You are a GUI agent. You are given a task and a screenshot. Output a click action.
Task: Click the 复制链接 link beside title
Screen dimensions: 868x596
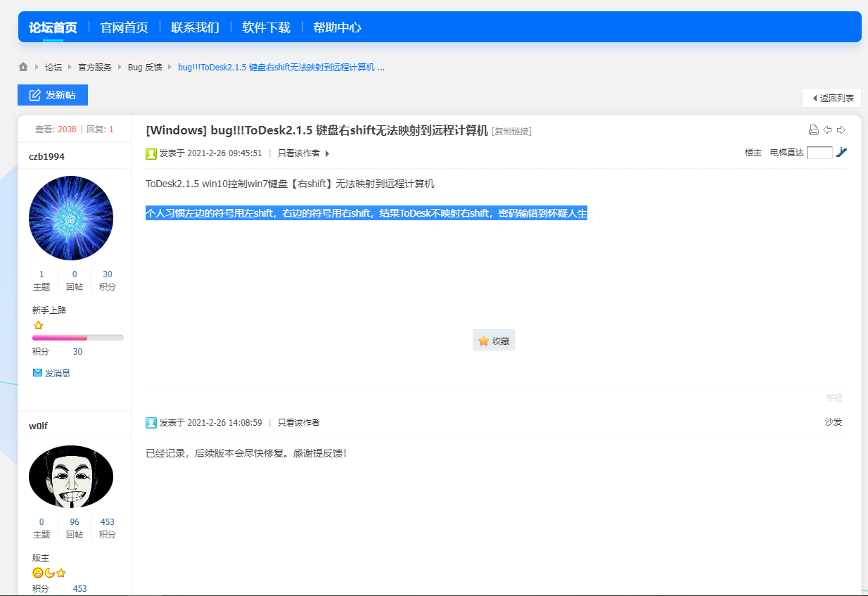[x=511, y=131]
